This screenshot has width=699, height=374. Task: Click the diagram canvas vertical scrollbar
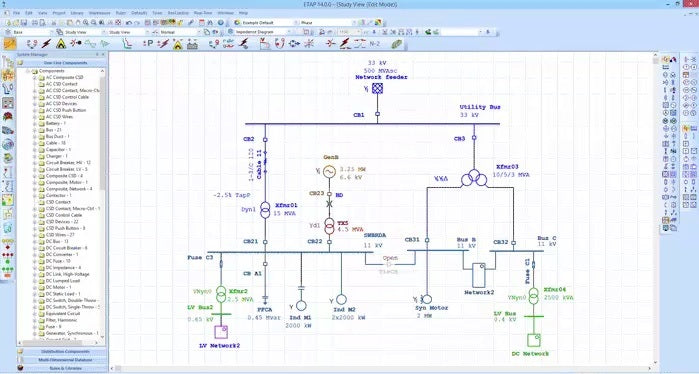[655, 210]
